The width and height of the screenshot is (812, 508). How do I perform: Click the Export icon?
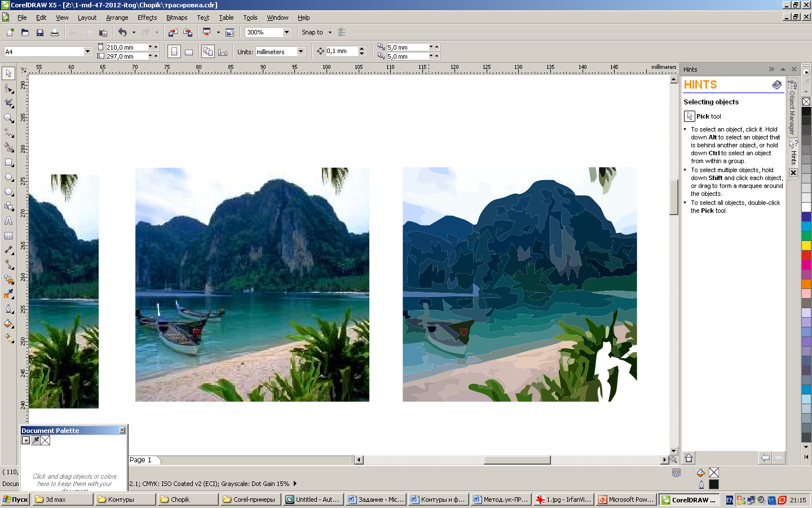(x=188, y=32)
